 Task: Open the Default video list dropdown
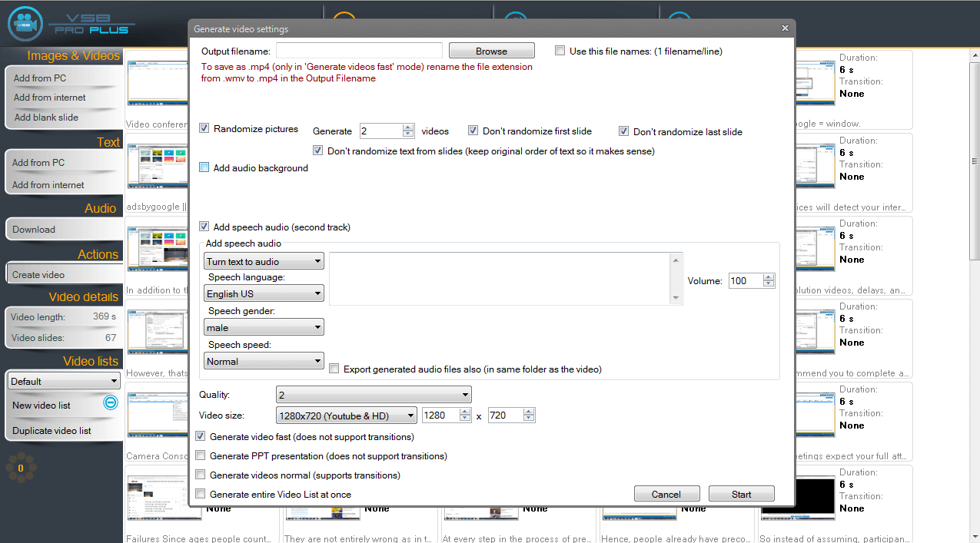click(65, 381)
